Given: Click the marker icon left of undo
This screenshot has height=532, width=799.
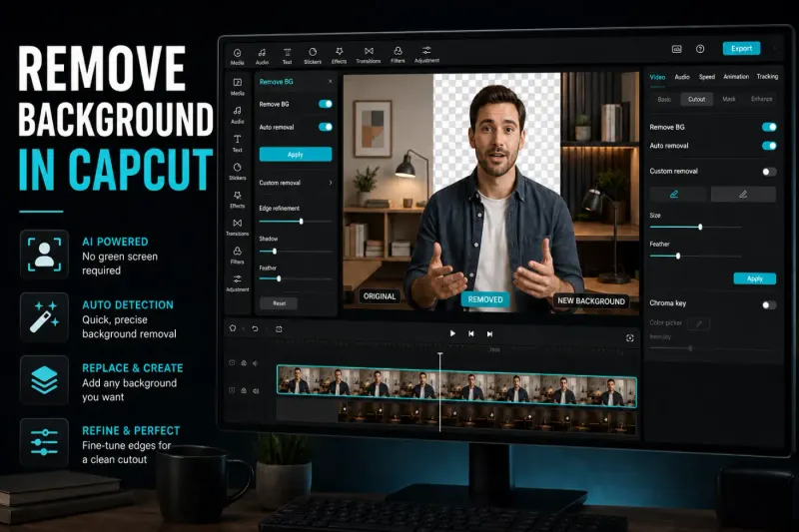Looking at the screenshot, I should tap(233, 328).
